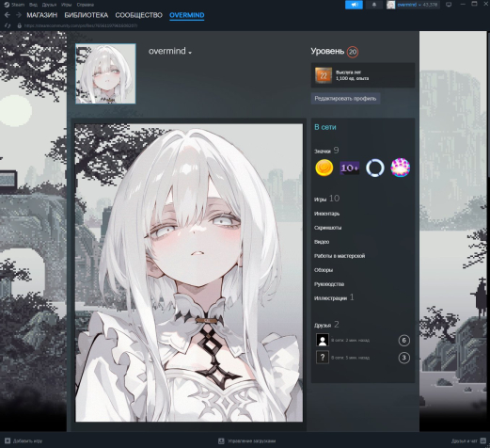Open the pink orb badge
490x448 pixels.
pos(401,168)
